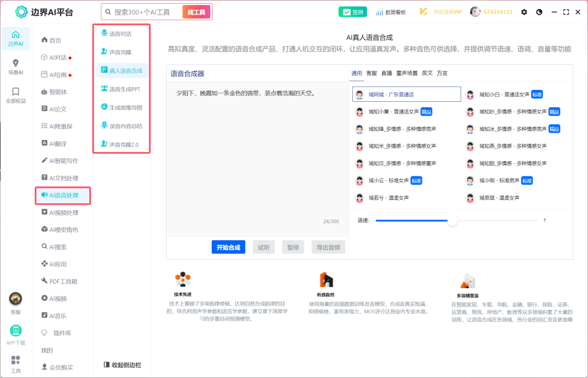Click the 试听 preview button

(264, 247)
